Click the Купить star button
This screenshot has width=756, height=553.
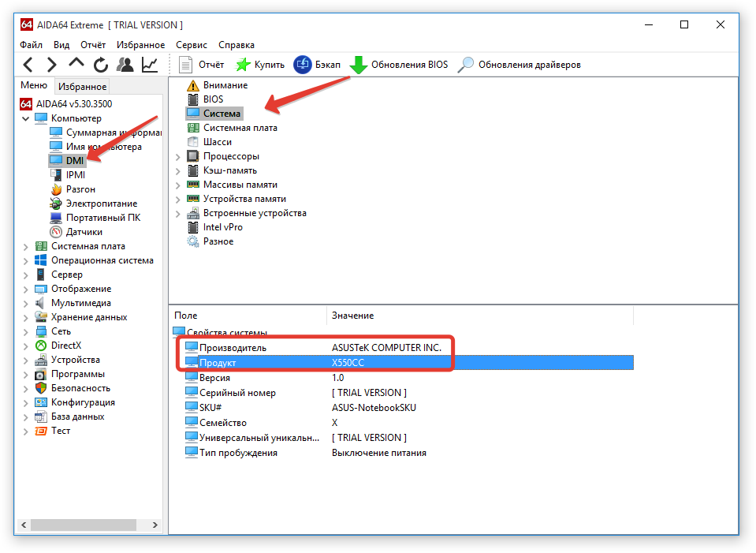click(259, 65)
